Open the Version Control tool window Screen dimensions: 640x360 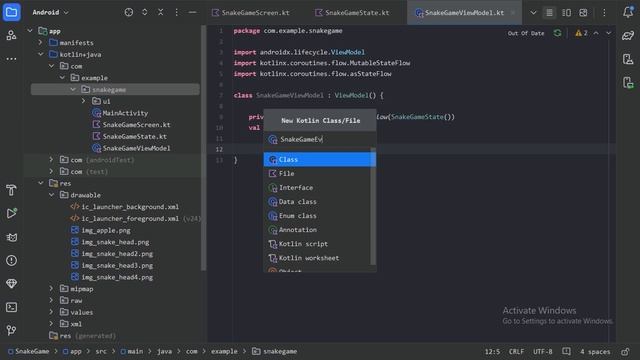(11, 330)
